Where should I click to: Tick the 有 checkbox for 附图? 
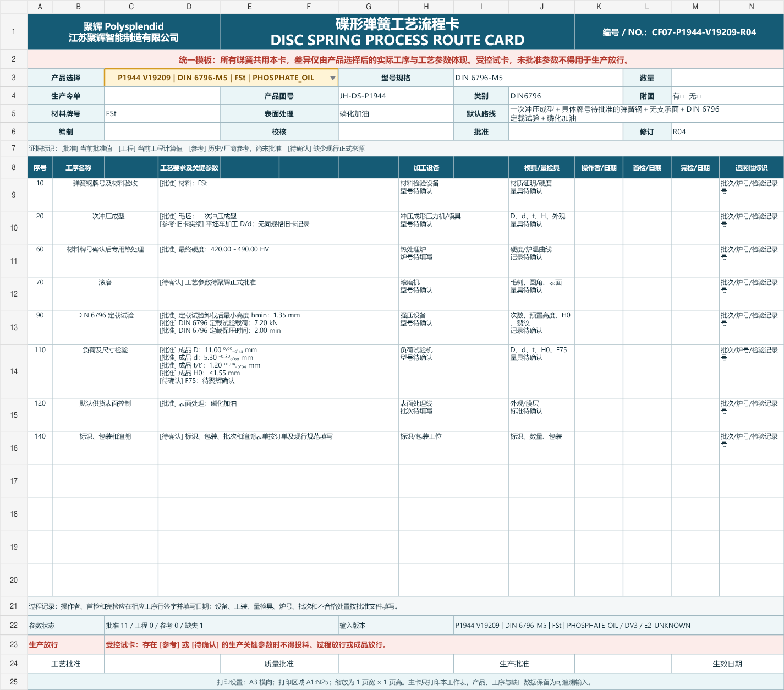coord(682,96)
